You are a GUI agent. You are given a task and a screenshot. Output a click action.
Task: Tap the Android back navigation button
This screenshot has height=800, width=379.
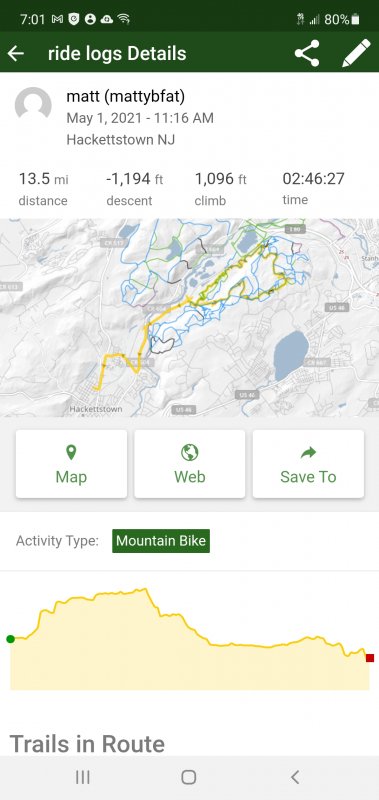point(294,777)
